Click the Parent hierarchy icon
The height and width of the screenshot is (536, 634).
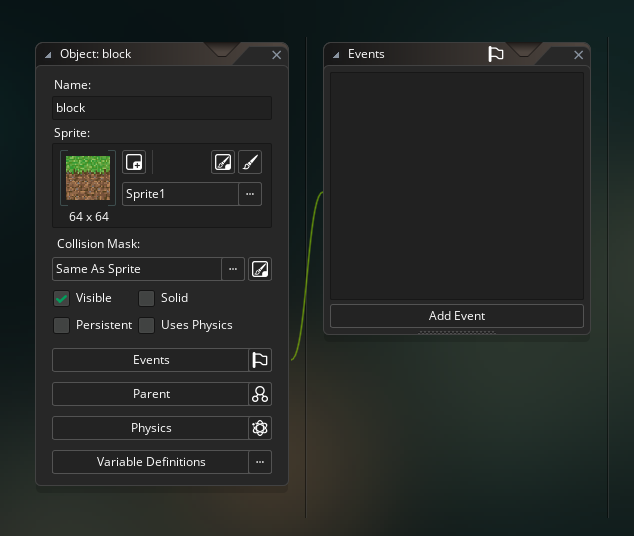[x=260, y=394]
